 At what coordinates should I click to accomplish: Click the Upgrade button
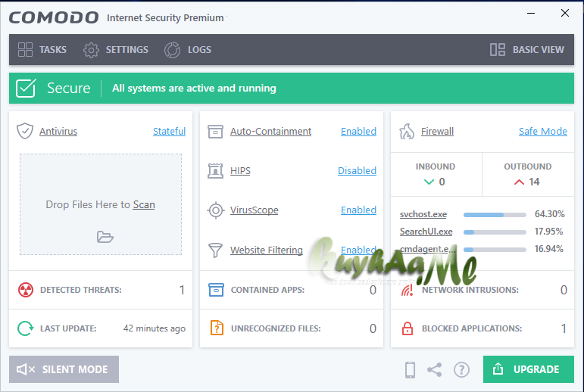pyautogui.click(x=529, y=369)
